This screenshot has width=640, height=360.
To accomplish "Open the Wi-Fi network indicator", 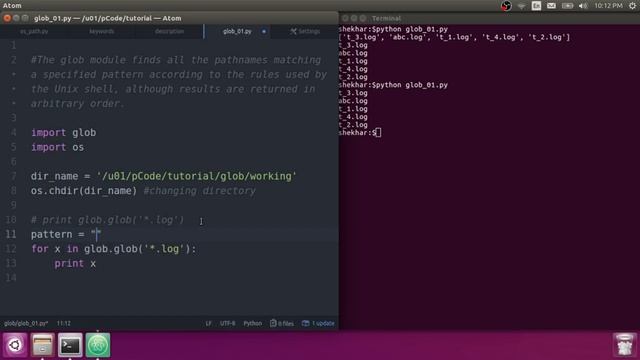I will click(521, 6).
